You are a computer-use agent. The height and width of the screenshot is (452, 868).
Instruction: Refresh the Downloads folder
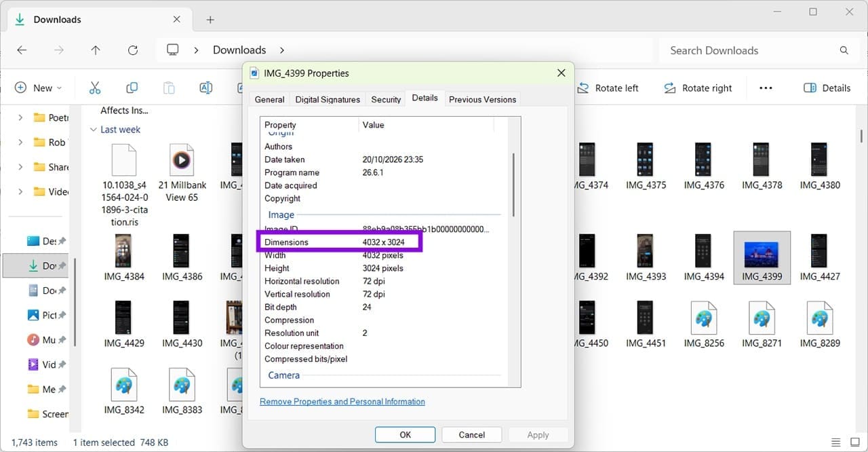[x=133, y=50]
